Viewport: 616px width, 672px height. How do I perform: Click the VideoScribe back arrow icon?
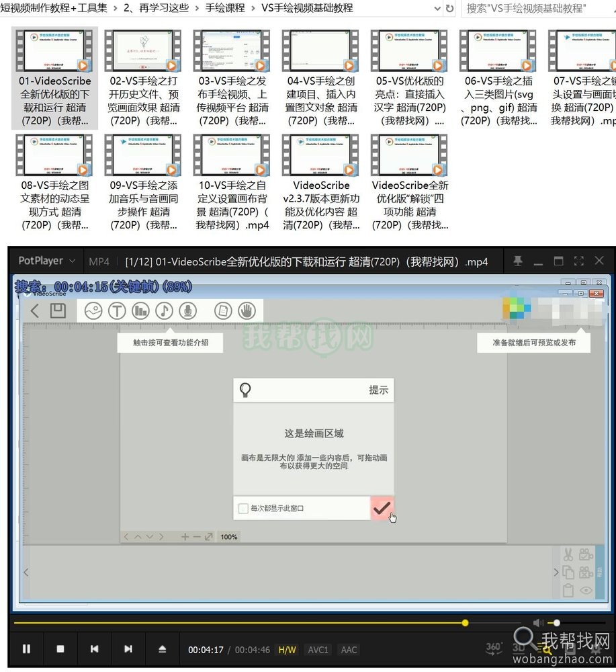point(35,310)
